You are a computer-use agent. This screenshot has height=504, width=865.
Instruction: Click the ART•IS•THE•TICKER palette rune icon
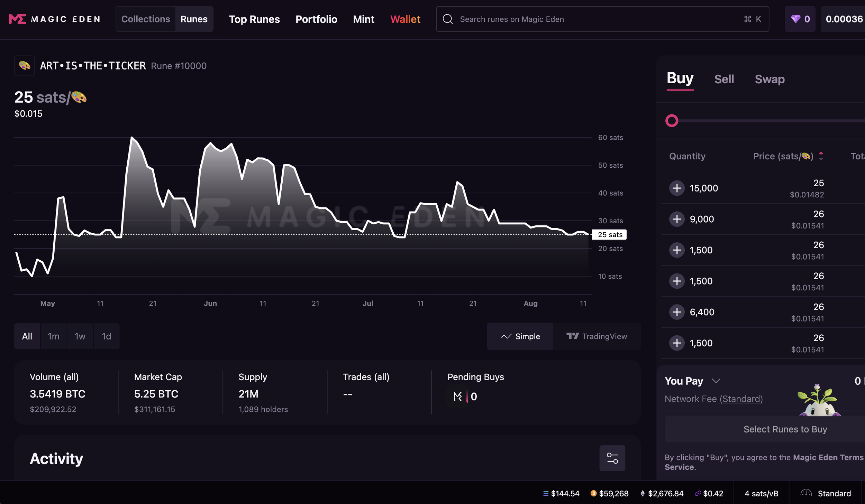[24, 66]
